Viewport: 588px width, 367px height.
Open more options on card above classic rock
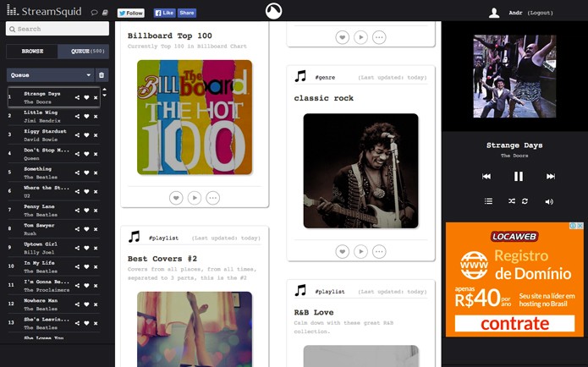coord(379,37)
